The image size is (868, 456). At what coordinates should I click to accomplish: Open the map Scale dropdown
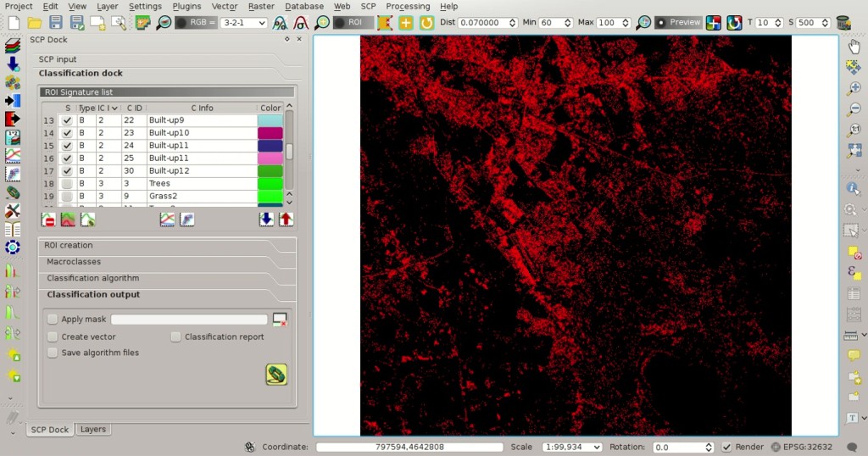click(x=571, y=447)
